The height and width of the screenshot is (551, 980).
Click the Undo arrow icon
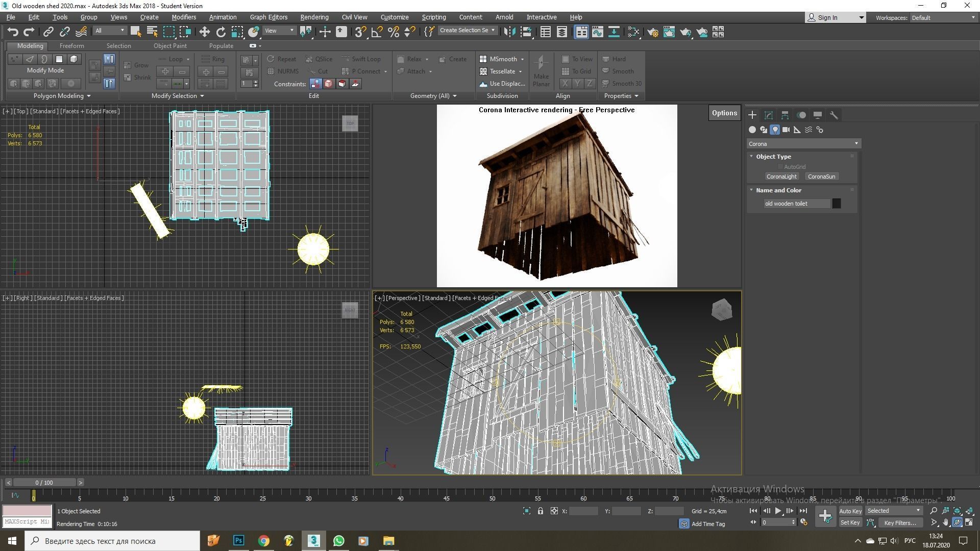(13, 32)
